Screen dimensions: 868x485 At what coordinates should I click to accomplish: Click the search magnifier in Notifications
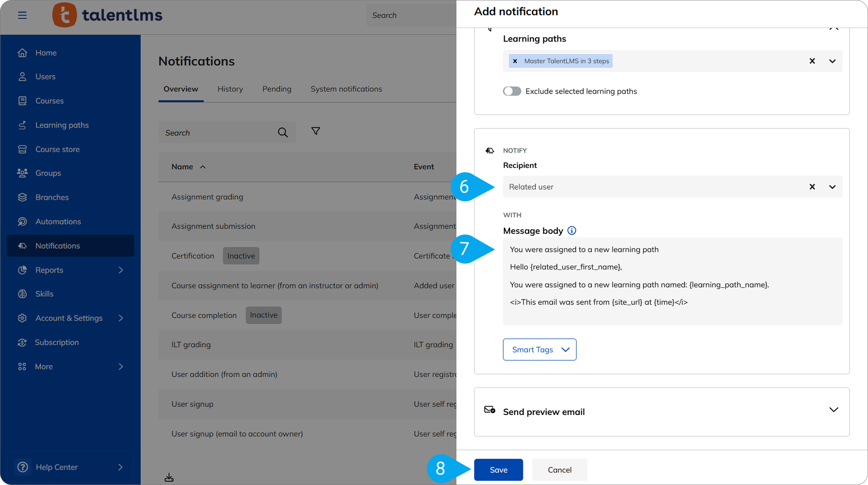tap(282, 132)
